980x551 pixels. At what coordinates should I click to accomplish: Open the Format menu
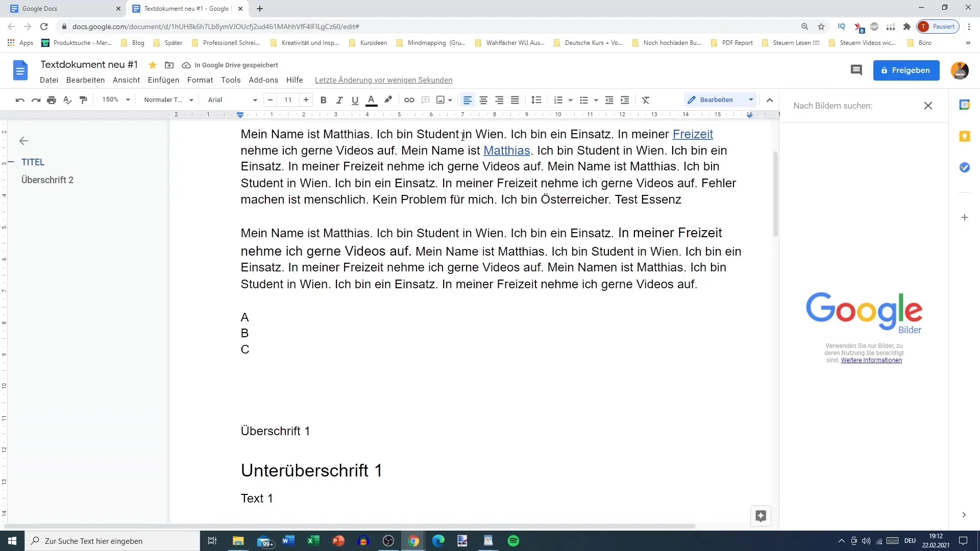[201, 80]
